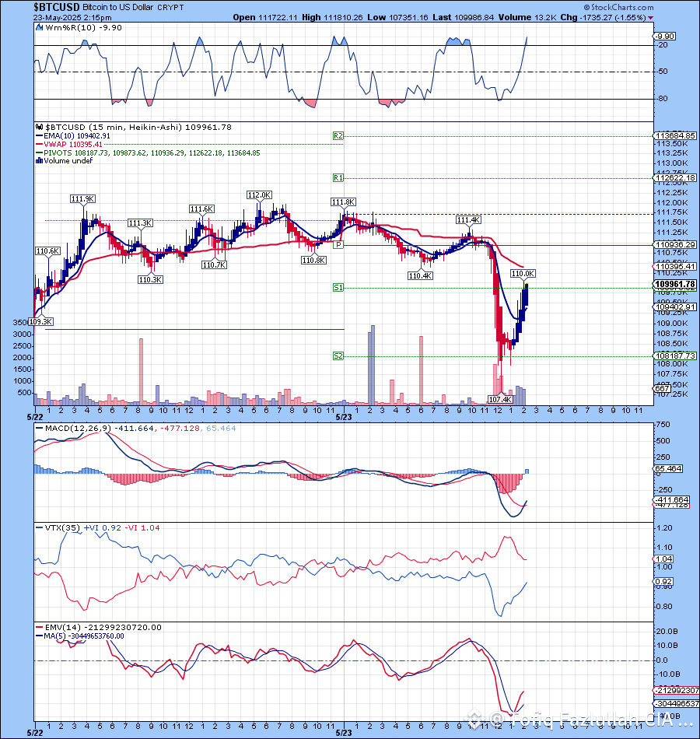This screenshot has height=739, width=700.
Task: Click the R1 pivot marker
Action: point(338,177)
